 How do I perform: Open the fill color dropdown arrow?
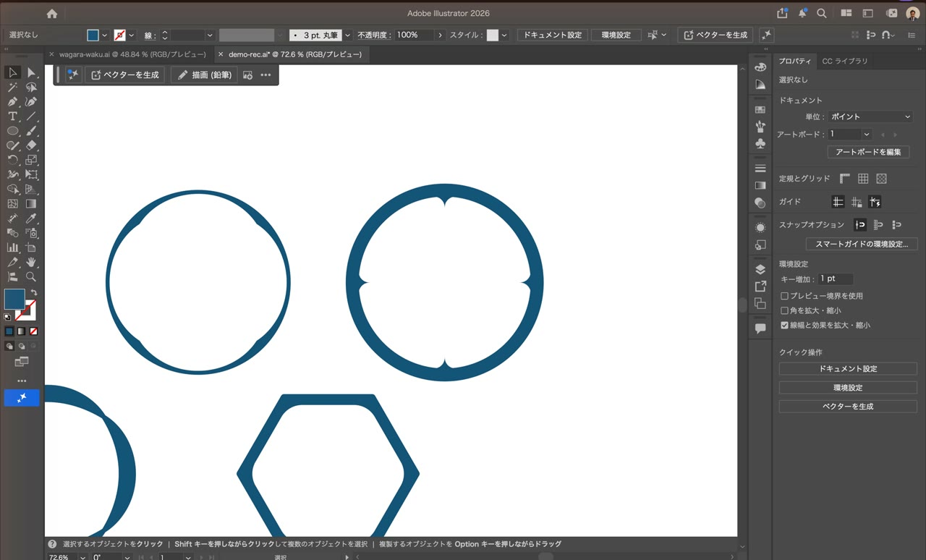[105, 35]
